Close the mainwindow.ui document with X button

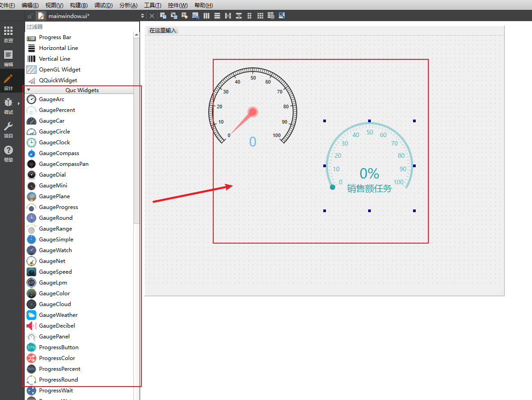(x=152, y=16)
